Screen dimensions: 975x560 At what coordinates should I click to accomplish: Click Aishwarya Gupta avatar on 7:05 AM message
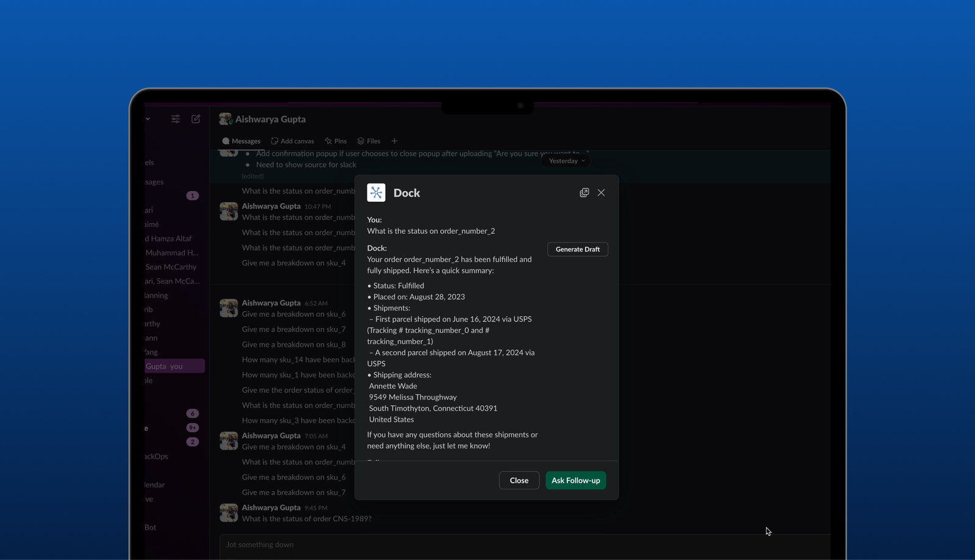[x=229, y=441]
